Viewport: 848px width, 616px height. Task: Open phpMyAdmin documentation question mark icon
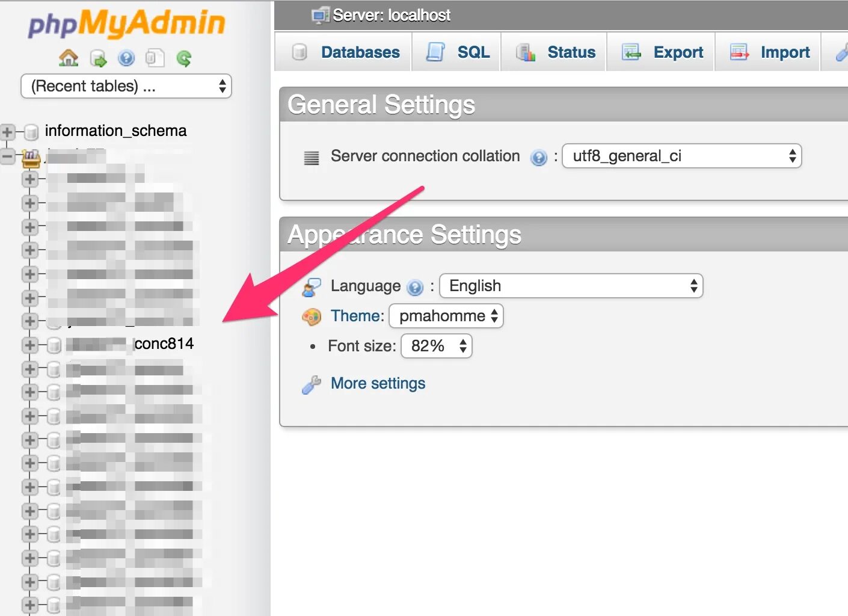pyautogui.click(x=126, y=58)
